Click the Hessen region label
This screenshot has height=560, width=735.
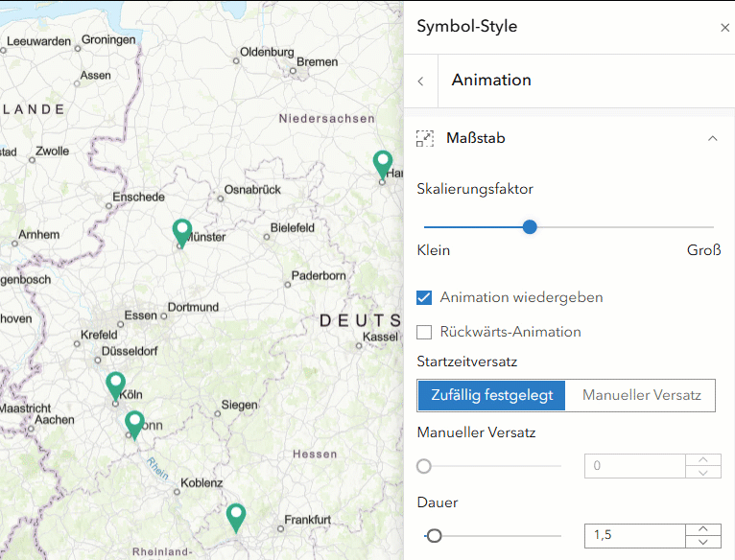315,455
